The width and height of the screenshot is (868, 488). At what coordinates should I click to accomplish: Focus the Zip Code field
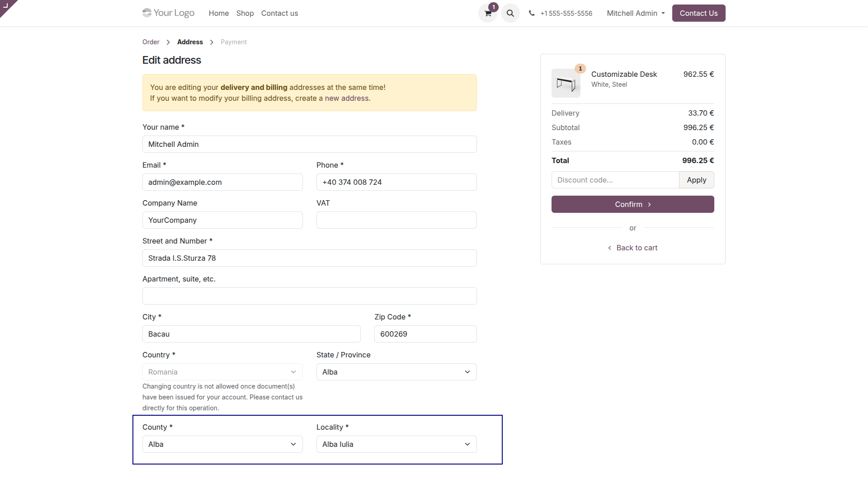point(425,334)
